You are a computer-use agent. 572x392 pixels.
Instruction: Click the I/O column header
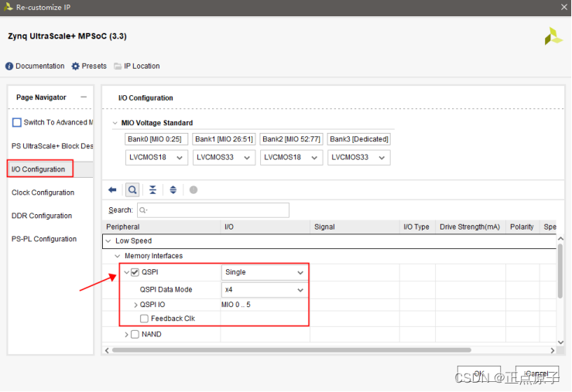click(x=265, y=227)
